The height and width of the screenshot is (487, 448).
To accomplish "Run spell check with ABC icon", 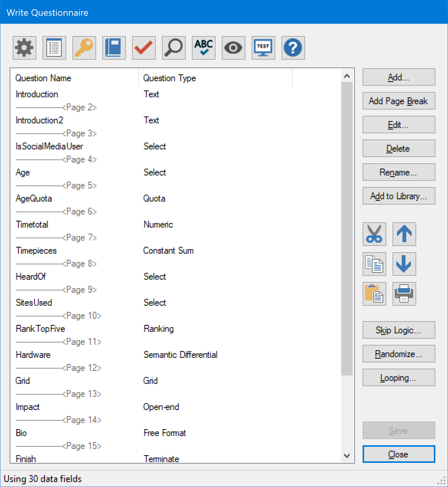I will (204, 48).
